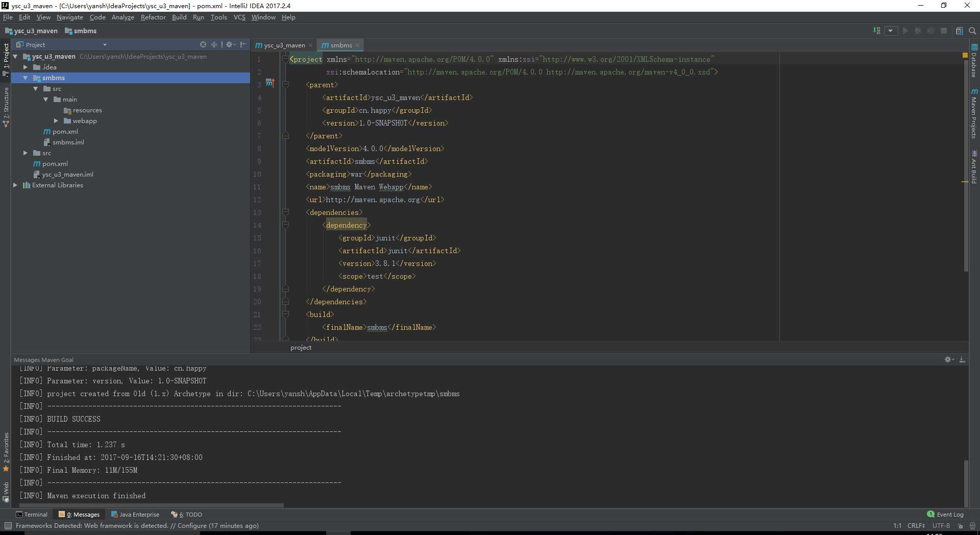
Task: Open the Maven Projects side panel
Action: pos(974,113)
